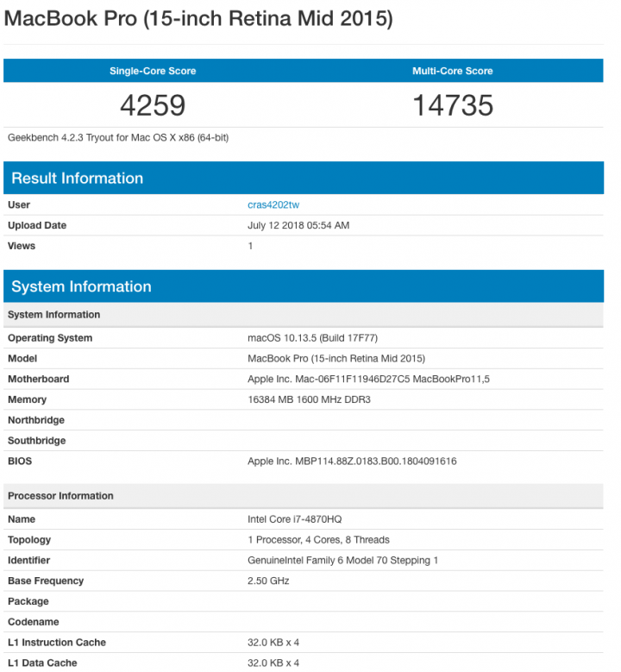Screen dimensions: 621x672
Task: Click the processor Name label
Action: coord(22,519)
